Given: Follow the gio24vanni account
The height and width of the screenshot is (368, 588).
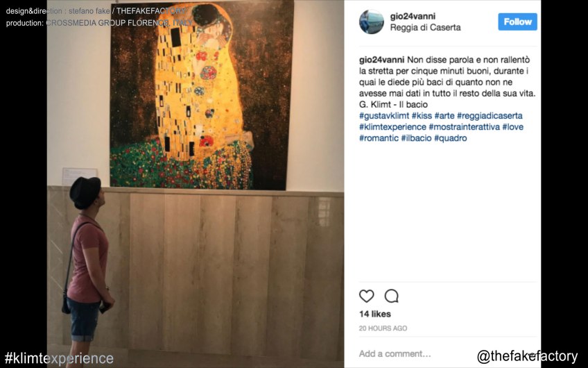Looking at the screenshot, I should [517, 22].
